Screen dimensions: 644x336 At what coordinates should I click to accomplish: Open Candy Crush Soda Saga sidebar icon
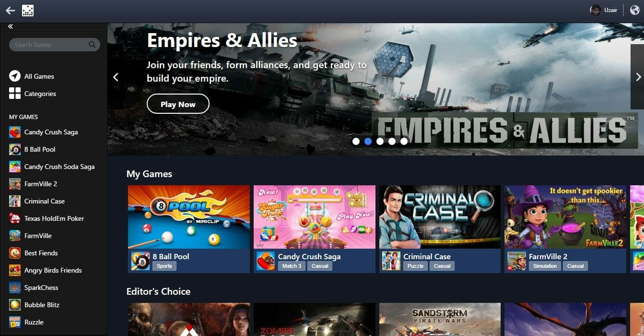(15, 167)
